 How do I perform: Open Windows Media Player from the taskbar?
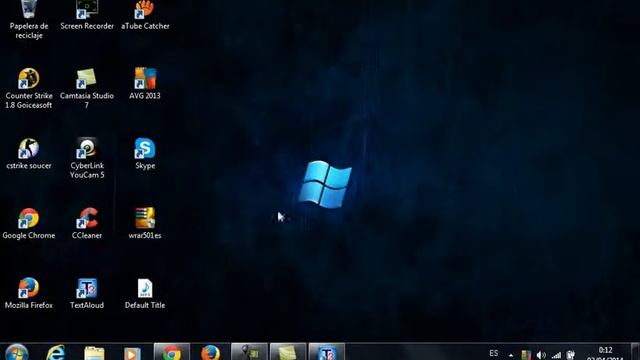tap(132, 353)
